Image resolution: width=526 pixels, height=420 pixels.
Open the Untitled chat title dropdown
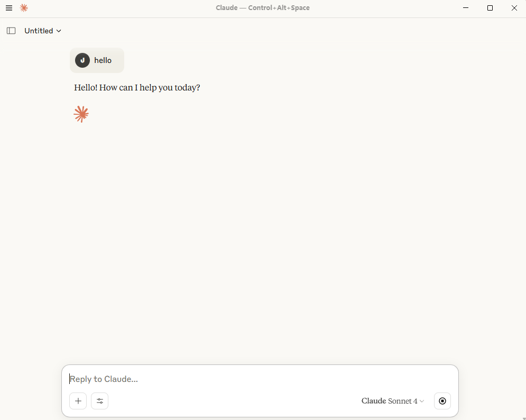[43, 31]
